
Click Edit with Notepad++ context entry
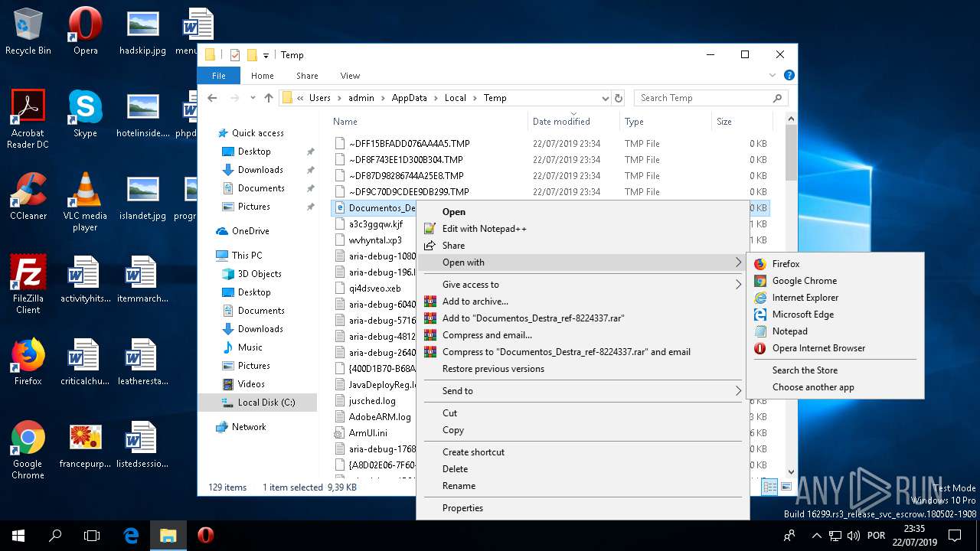coord(582,229)
